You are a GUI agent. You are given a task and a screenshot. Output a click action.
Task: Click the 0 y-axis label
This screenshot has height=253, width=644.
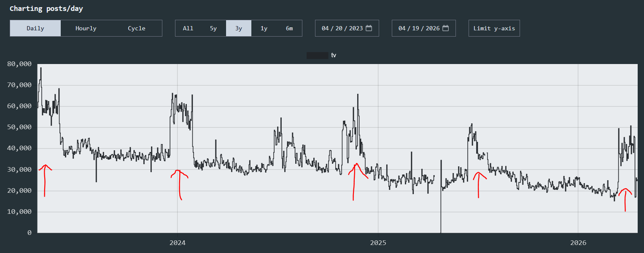(x=30, y=233)
